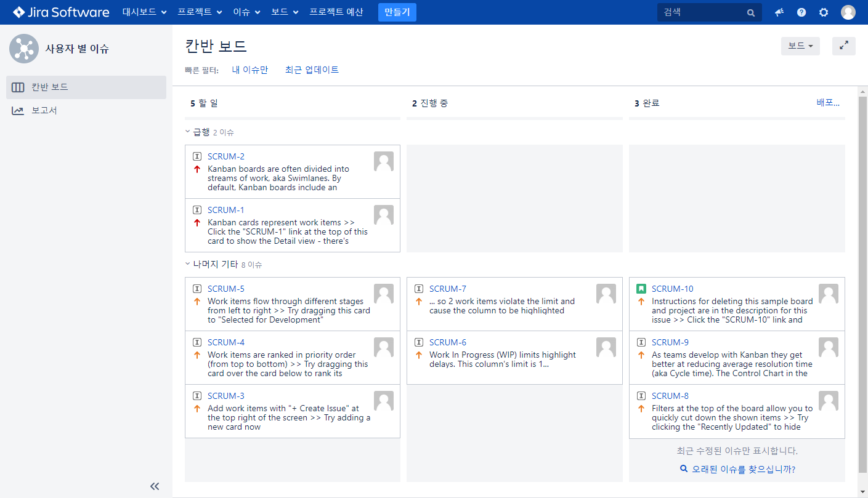Viewport: 868px width, 498px height.
Task: Open the SCRUM-9 issue link
Action: (x=670, y=342)
